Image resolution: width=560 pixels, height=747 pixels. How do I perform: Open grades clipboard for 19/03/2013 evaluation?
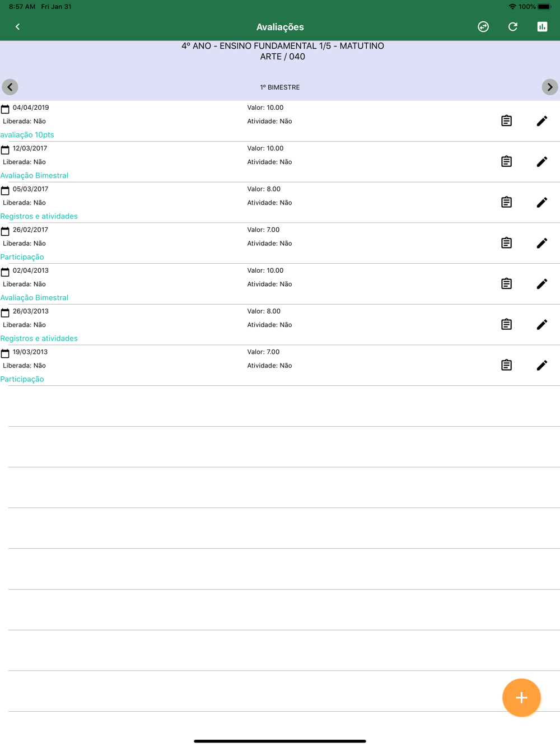coord(506,365)
